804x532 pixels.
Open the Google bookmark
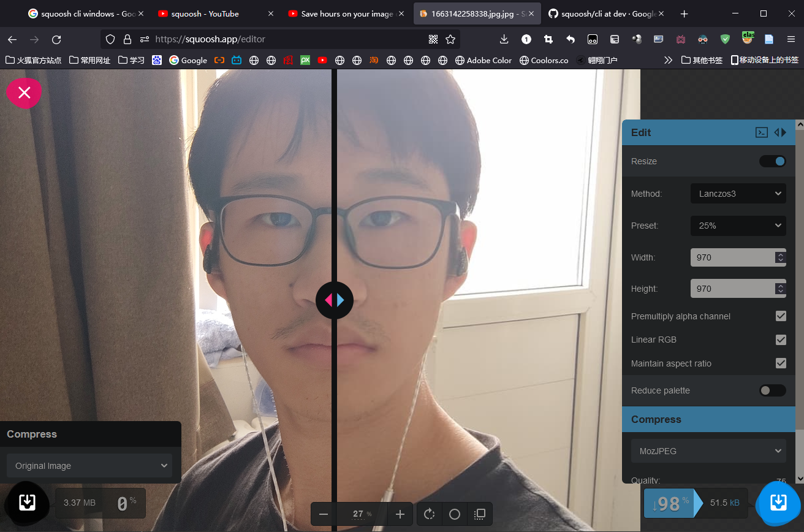pos(188,60)
